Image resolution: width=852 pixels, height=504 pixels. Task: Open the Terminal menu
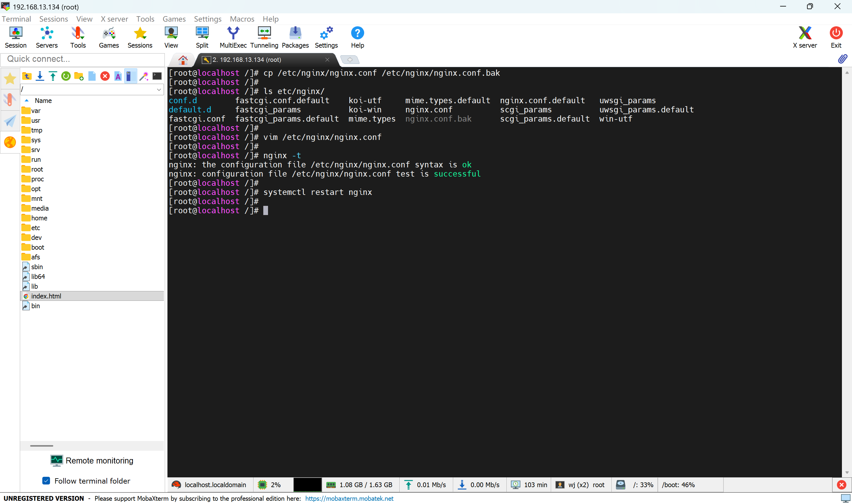[x=16, y=19]
